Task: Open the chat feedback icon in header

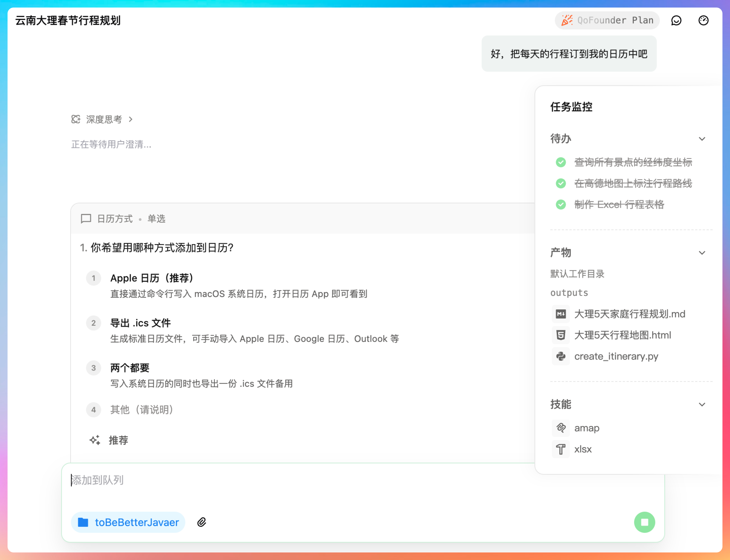Action: [676, 20]
